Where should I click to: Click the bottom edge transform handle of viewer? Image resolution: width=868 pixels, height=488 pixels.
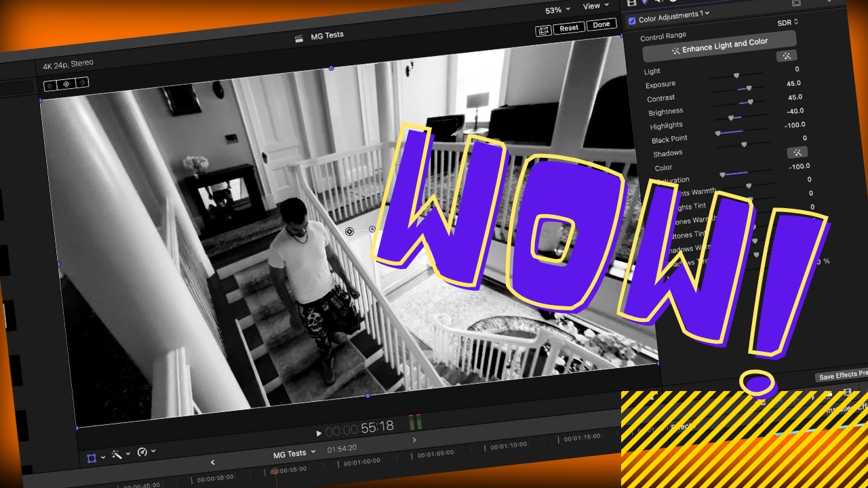click(368, 395)
